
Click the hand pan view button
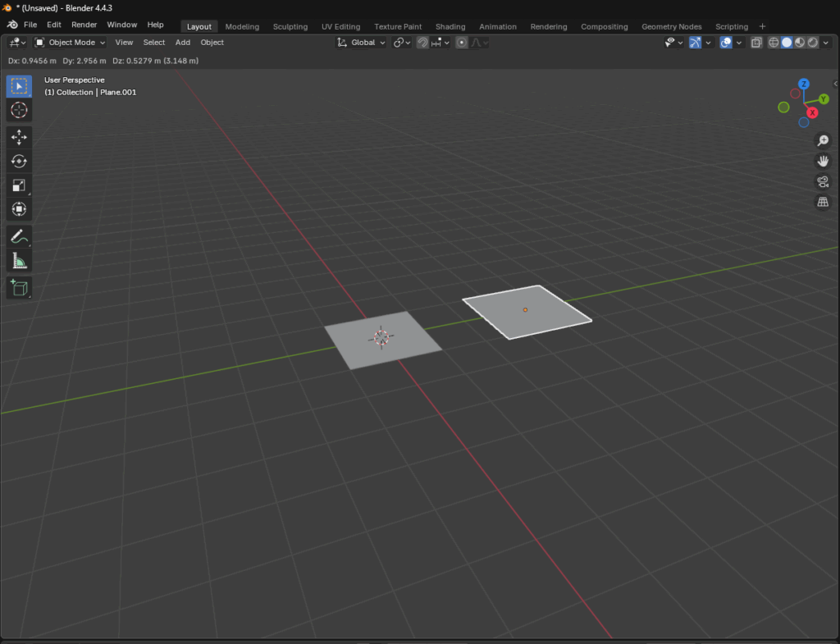(x=823, y=161)
